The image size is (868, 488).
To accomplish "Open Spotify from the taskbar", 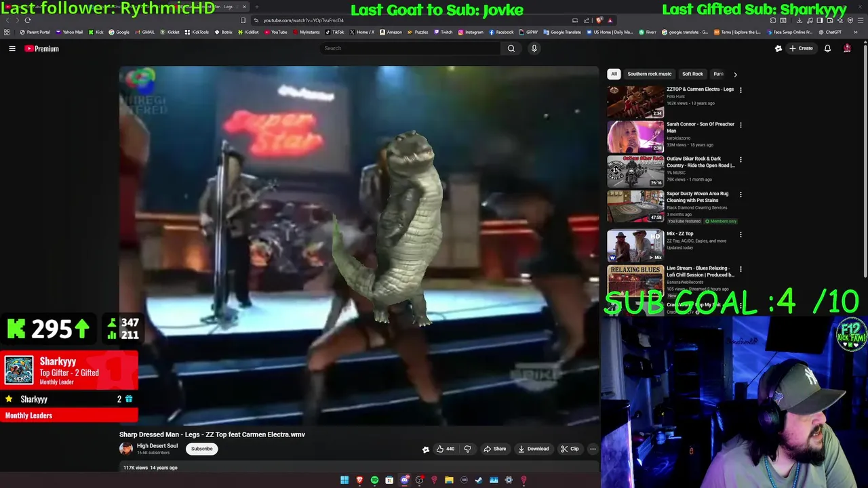I will click(374, 480).
